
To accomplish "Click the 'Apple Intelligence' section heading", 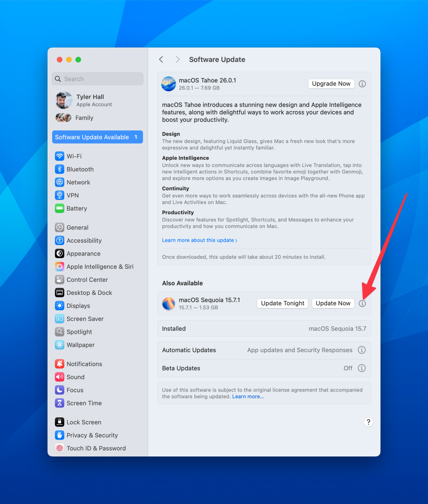I will click(x=185, y=158).
